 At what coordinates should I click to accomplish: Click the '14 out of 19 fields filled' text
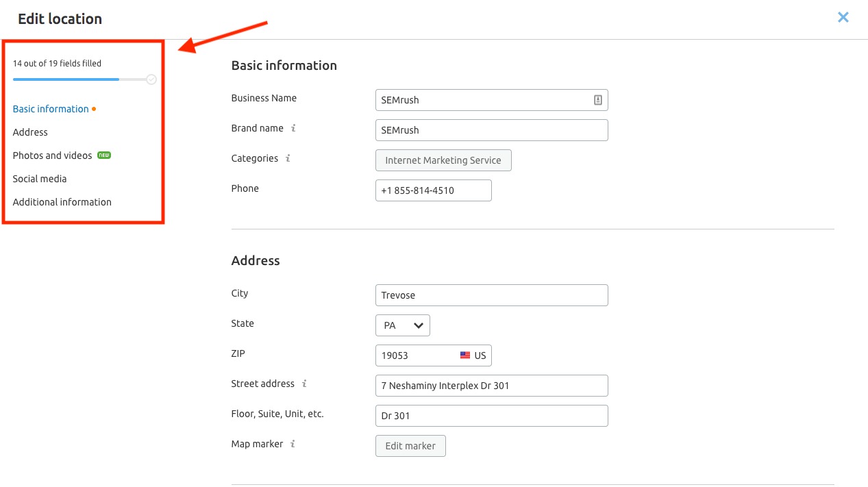(x=57, y=63)
